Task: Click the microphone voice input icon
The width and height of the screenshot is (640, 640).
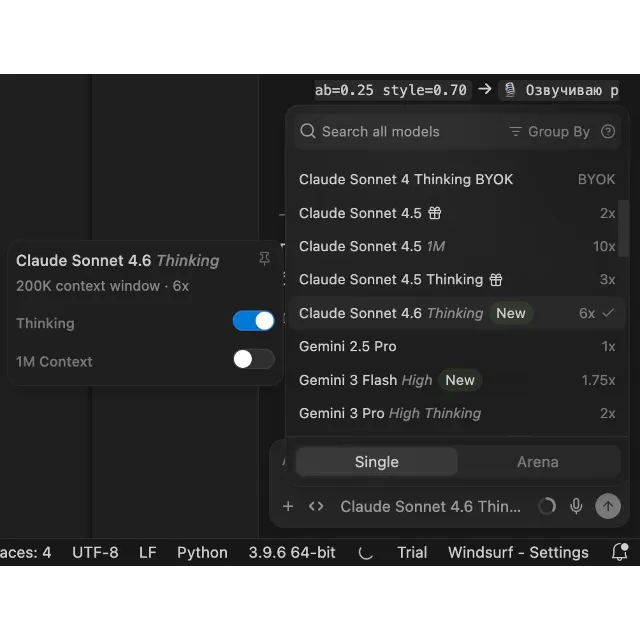Action: point(576,506)
